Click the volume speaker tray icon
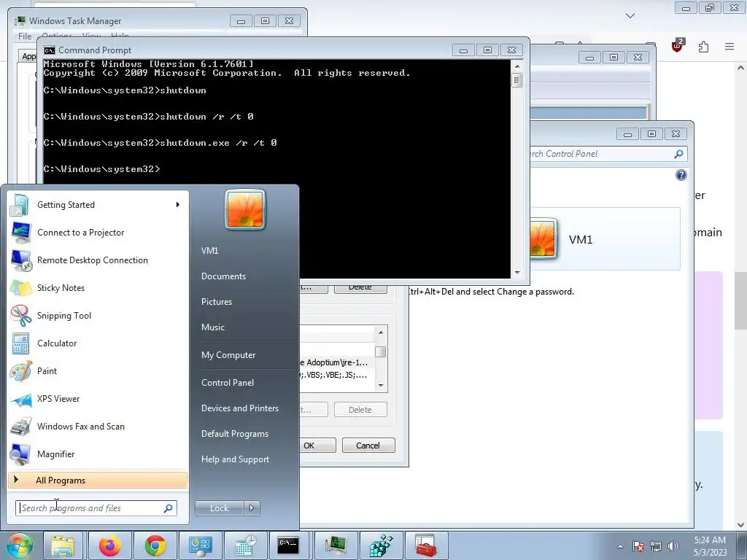 [673, 546]
